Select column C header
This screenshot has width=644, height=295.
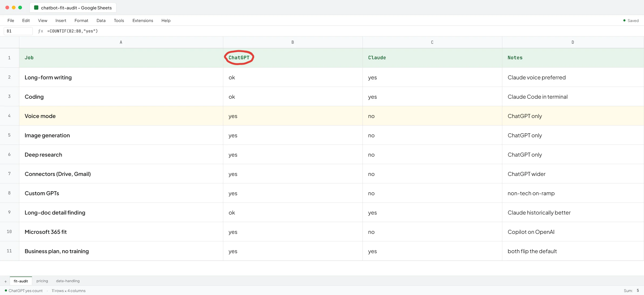pyautogui.click(x=432, y=42)
